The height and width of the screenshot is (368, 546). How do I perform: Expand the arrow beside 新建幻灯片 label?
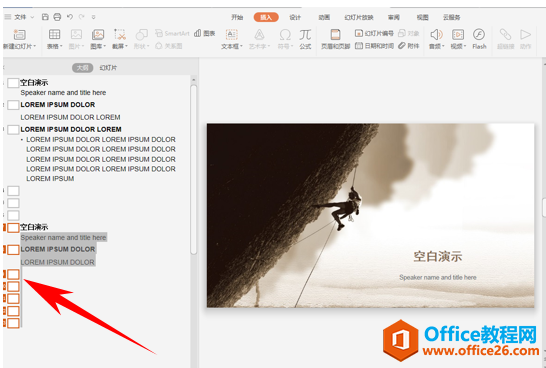tap(35, 46)
